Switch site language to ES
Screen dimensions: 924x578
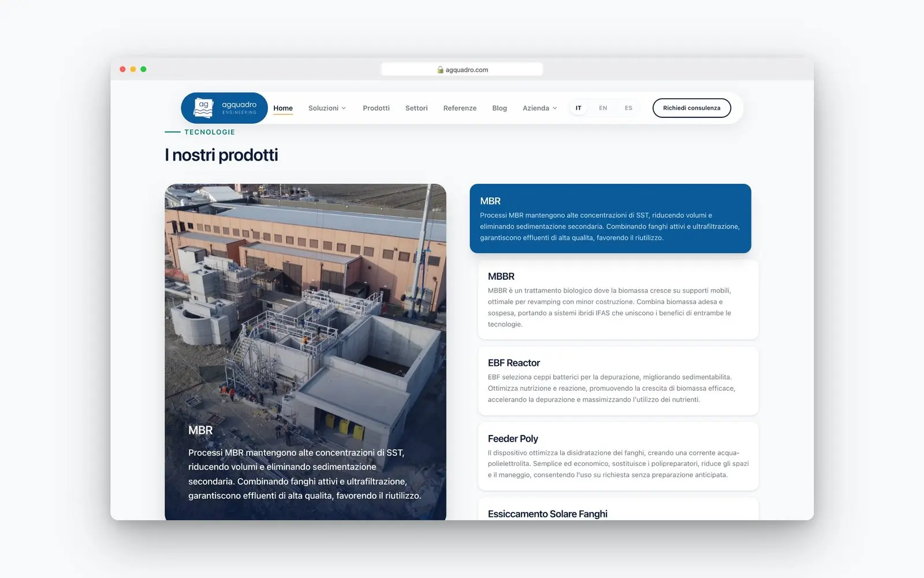coord(628,108)
